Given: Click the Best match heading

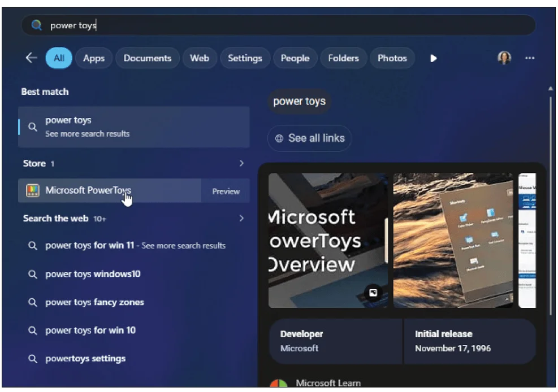Looking at the screenshot, I should [45, 92].
